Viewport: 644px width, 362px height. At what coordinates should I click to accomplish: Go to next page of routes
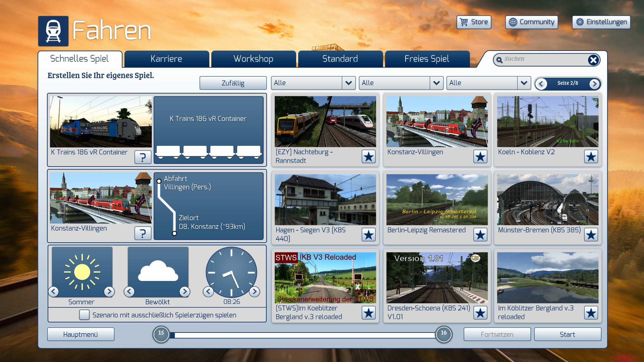point(594,84)
